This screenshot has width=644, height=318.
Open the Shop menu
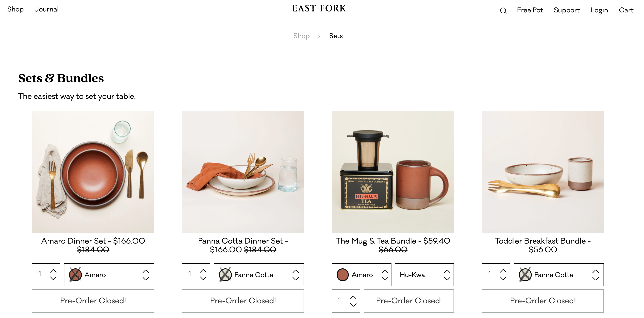click(15, 9)
